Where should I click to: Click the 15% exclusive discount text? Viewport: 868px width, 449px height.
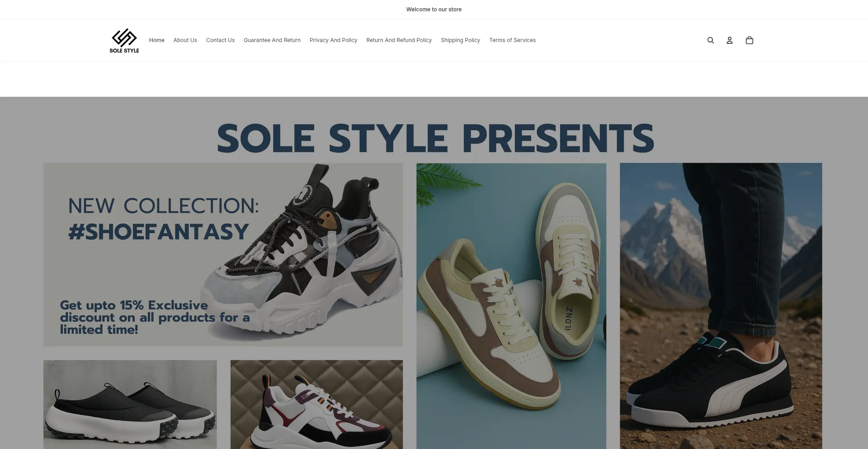[155, 317]
